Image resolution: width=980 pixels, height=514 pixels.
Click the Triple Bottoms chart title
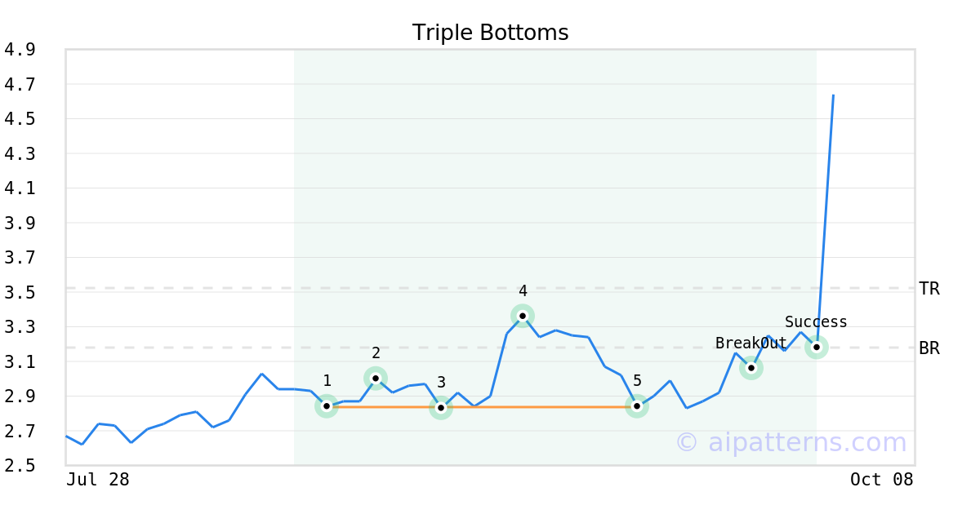pyautogui.click(x=490, y=33)
